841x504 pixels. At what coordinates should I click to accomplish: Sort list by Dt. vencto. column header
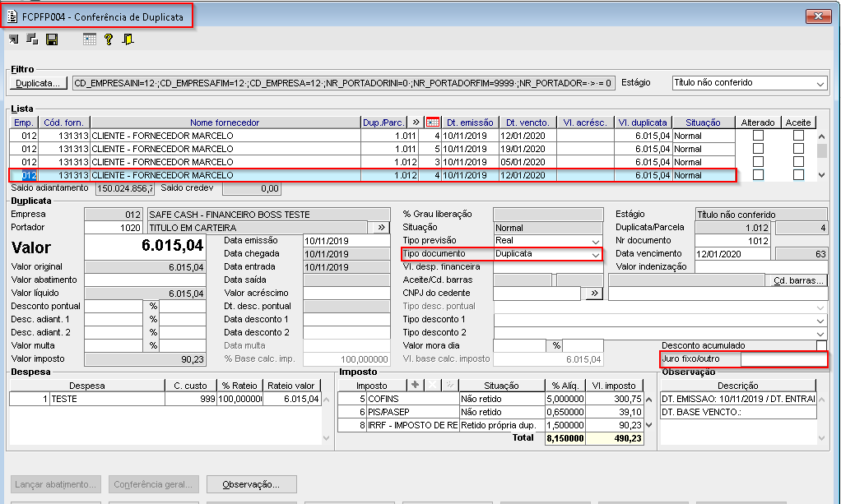527,123
